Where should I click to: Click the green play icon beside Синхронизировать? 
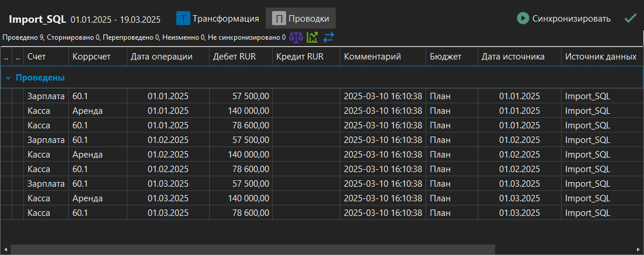pyautogui.click(x=523, y=18)
